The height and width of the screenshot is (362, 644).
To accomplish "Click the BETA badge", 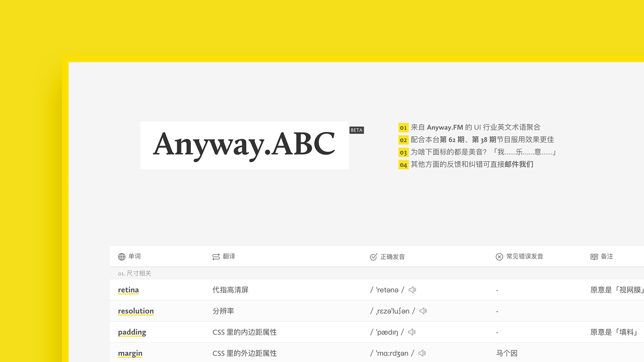I will (x=357, y=130).
